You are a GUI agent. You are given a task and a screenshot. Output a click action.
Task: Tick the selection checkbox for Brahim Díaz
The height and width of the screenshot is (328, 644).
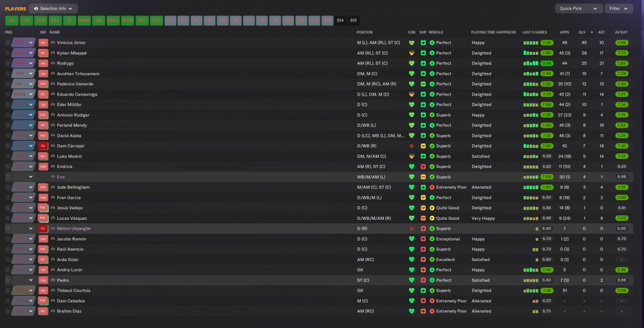pyautogui.click(x=8, y=311)
